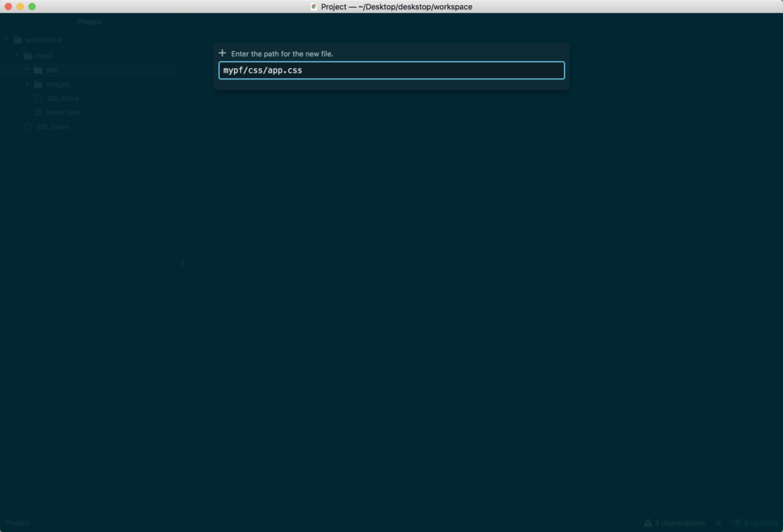Click the Project label in the status bar

coord(17,523)
